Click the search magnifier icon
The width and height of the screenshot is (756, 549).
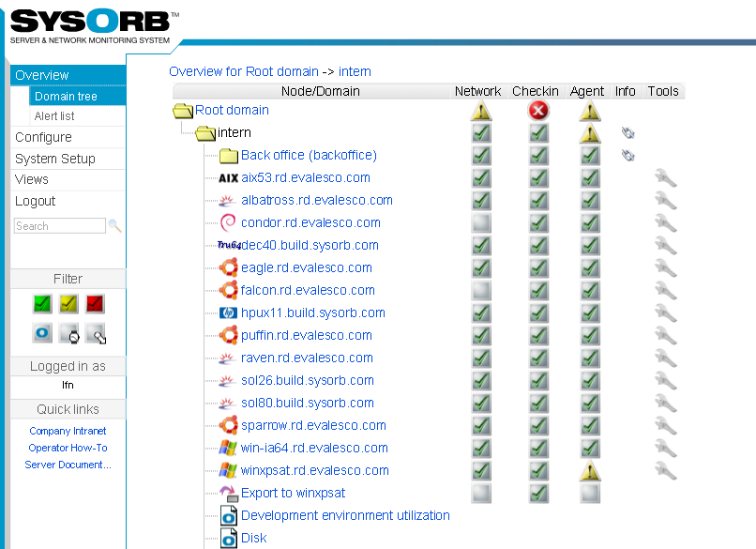(114, 225)
